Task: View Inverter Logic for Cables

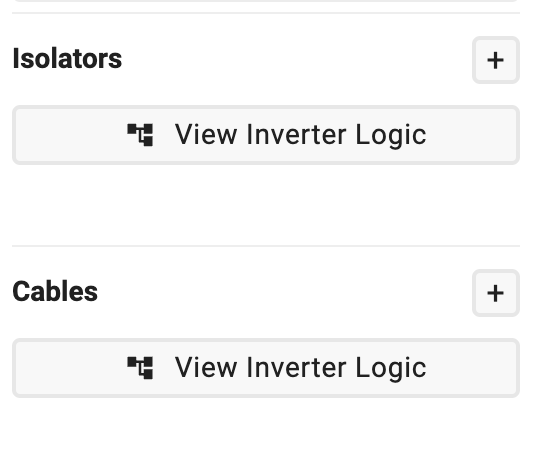Action: click(x=266, y=368)
